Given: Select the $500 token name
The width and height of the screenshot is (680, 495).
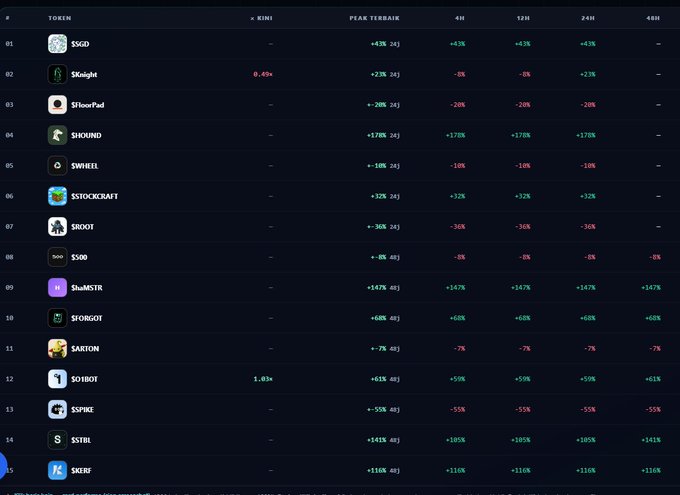Looking at the screenshot, I should click(79, 257).
